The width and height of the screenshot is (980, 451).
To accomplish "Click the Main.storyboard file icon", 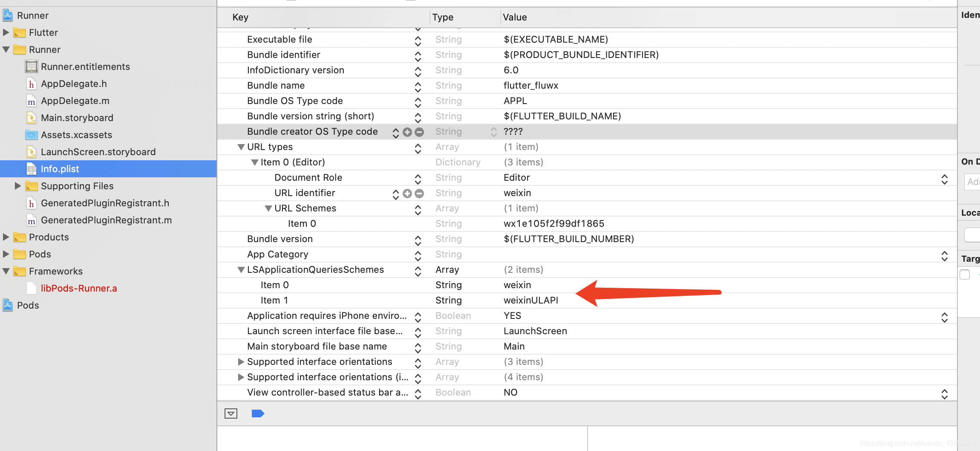I will [32, 118].
